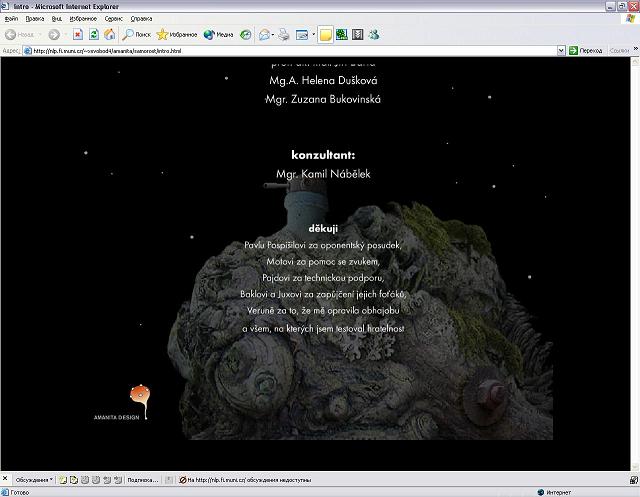
Task: Expand the address bar URL dropdown
Action: pyautogui.click(x=561, y=51)
